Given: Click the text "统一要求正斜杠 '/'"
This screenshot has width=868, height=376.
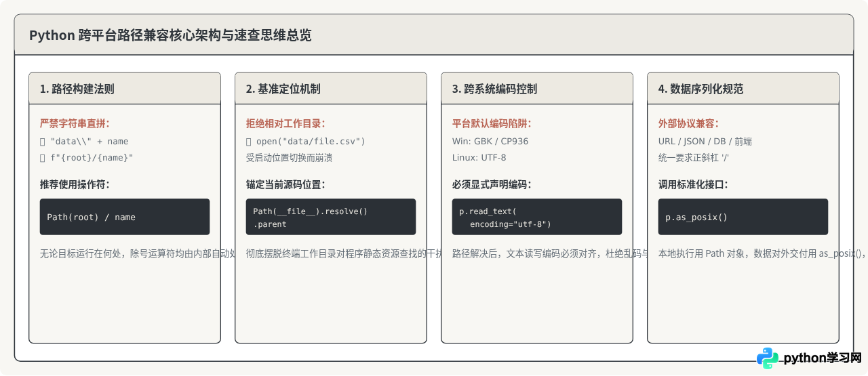Looking at the screenshot, I should [694, 158].
